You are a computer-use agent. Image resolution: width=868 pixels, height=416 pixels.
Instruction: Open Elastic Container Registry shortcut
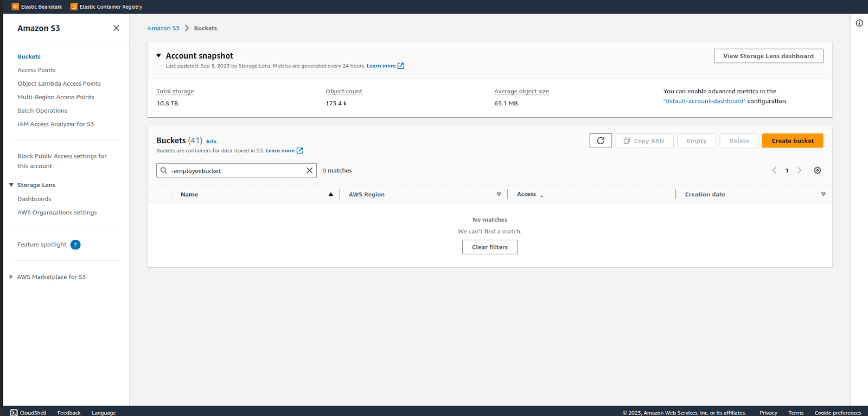click(106, 7)
